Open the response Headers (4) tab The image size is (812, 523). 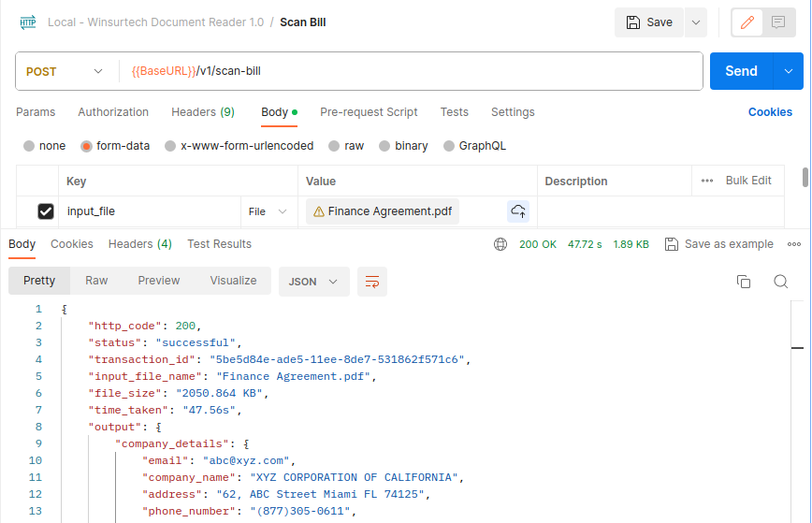(139, 244)
